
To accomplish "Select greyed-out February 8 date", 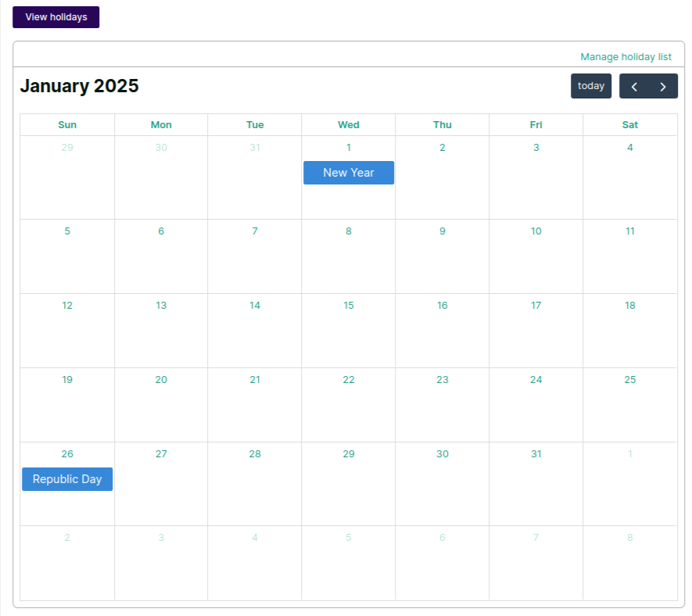I will (x=630, y=538).
